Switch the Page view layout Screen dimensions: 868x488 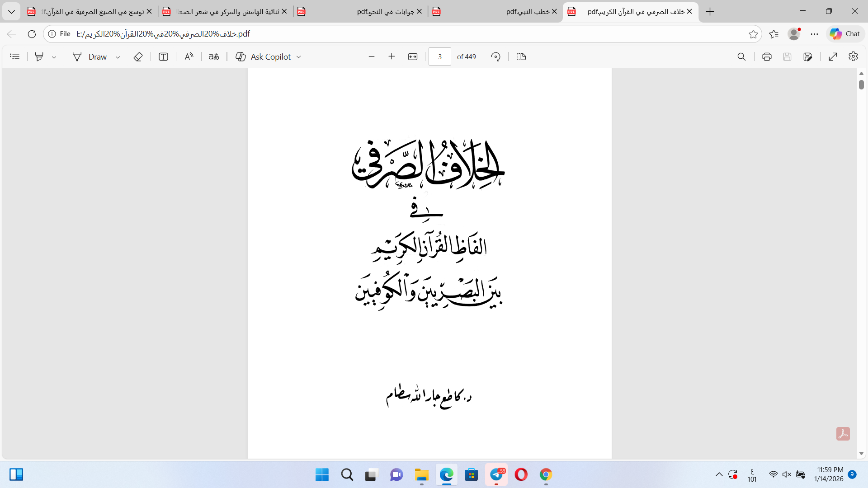521,56
